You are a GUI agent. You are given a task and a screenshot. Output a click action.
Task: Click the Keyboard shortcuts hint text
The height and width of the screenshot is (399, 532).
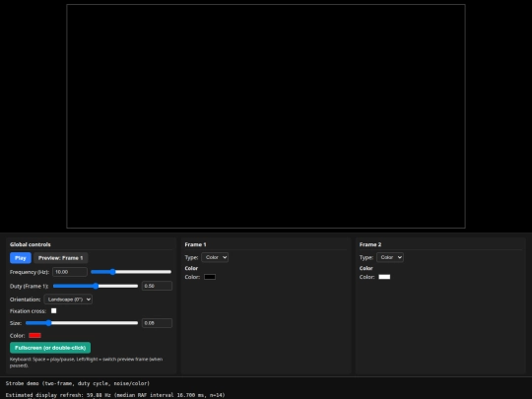pos(86,362)
